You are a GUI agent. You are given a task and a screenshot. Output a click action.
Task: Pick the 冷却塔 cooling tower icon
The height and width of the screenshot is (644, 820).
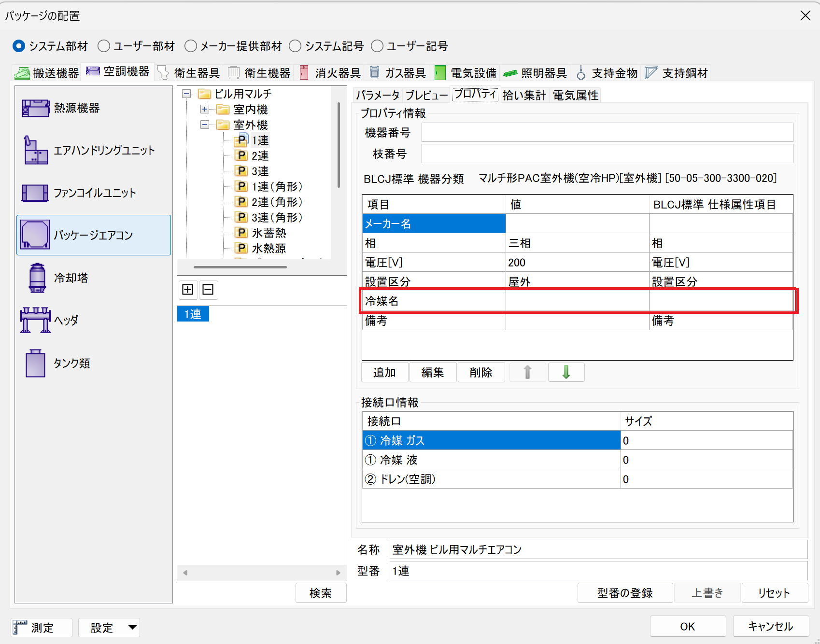[37, 278]
